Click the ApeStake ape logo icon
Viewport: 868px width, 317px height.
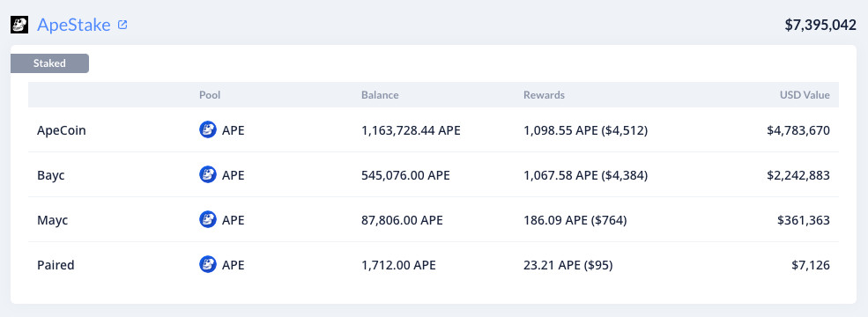(x=19, y=25)
